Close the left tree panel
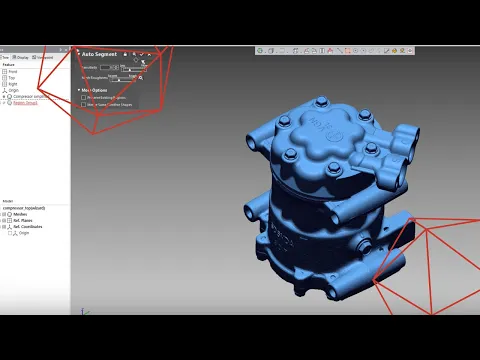Viewport: 480px width, 360px height. pyautogui.click(x=66, y=50)
